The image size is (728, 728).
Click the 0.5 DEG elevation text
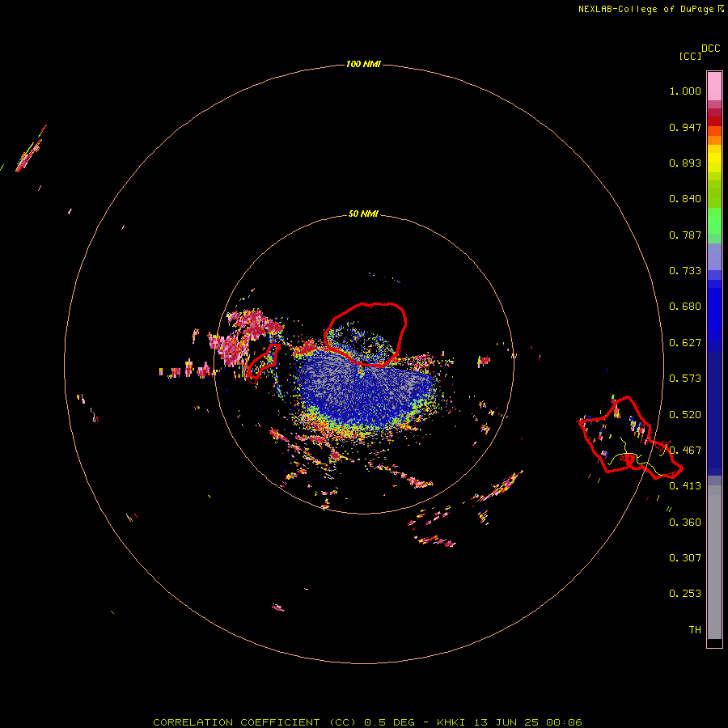click(390, 722)
